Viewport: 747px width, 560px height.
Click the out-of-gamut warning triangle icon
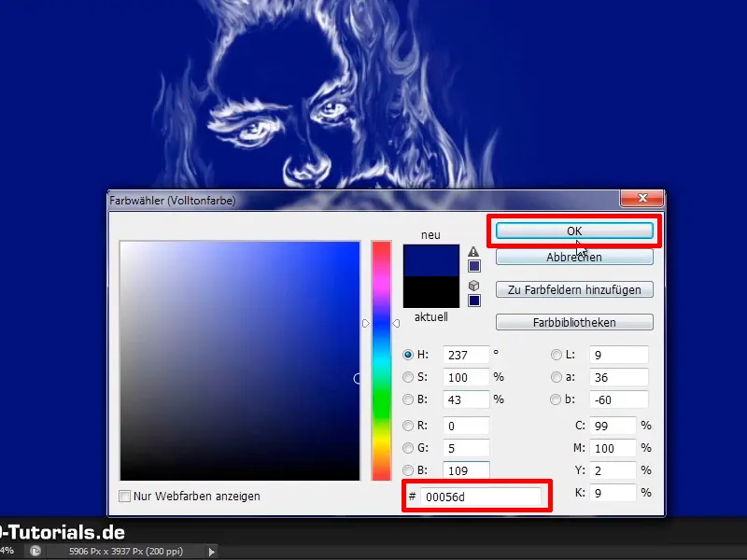[x=473, y=251]
